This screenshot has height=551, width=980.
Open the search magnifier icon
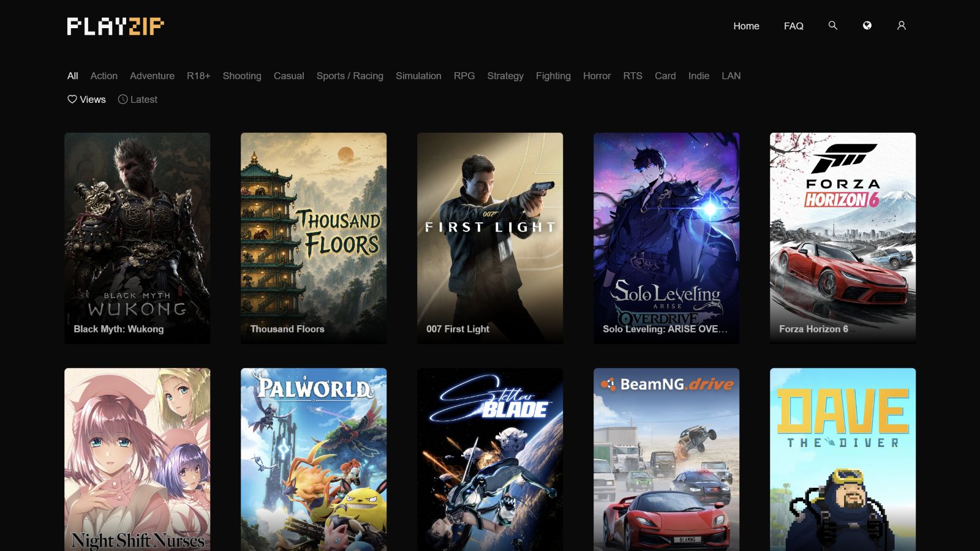coord(832,26)
